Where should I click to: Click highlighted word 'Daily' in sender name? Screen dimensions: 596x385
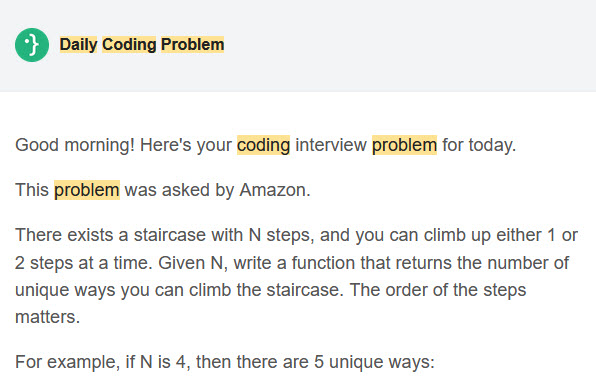pyautogui.click(x=78, y=44)
